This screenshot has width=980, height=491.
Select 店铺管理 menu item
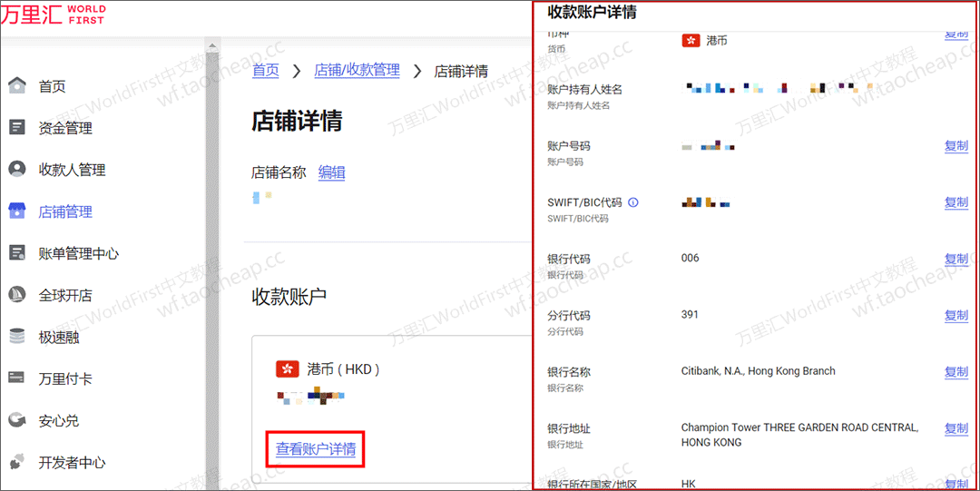pyautogui.click(x=65, y=212)
